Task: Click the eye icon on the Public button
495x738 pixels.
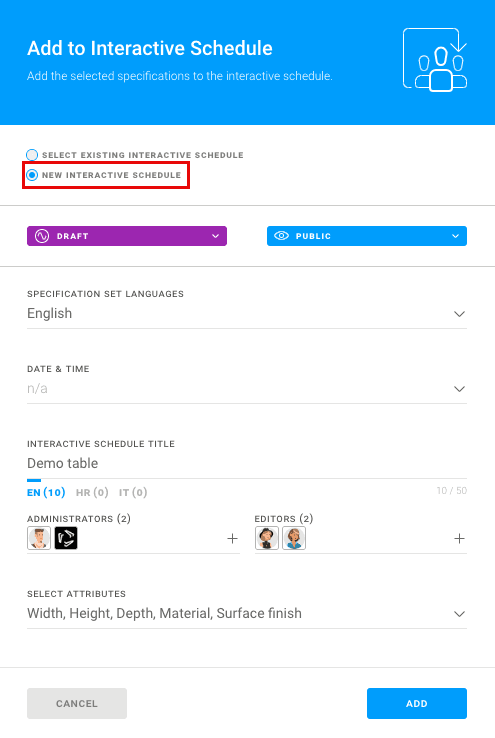Action: (x=281, y=236)
